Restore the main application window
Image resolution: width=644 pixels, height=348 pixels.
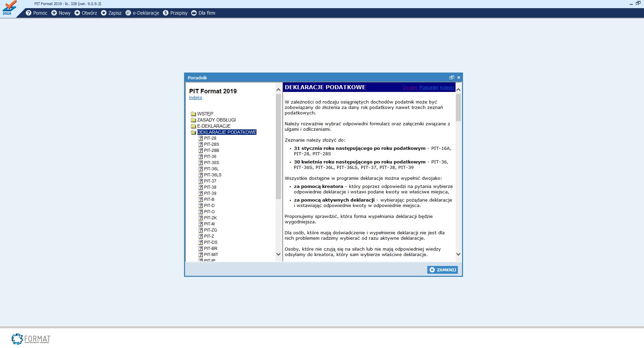638,3
